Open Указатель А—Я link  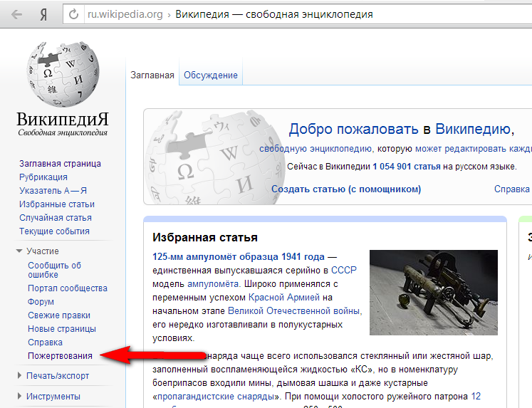pos(53,191)
